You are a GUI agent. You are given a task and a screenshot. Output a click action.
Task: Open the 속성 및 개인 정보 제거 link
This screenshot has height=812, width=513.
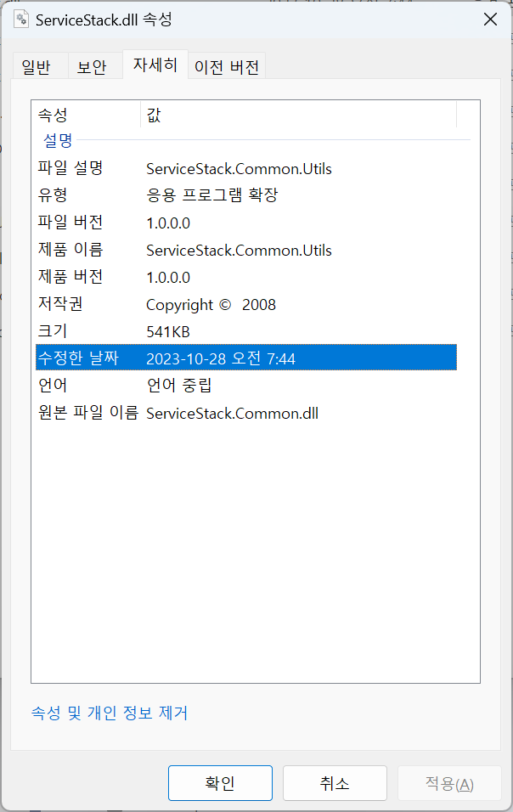pyautogui.click(x=110, y=713)
